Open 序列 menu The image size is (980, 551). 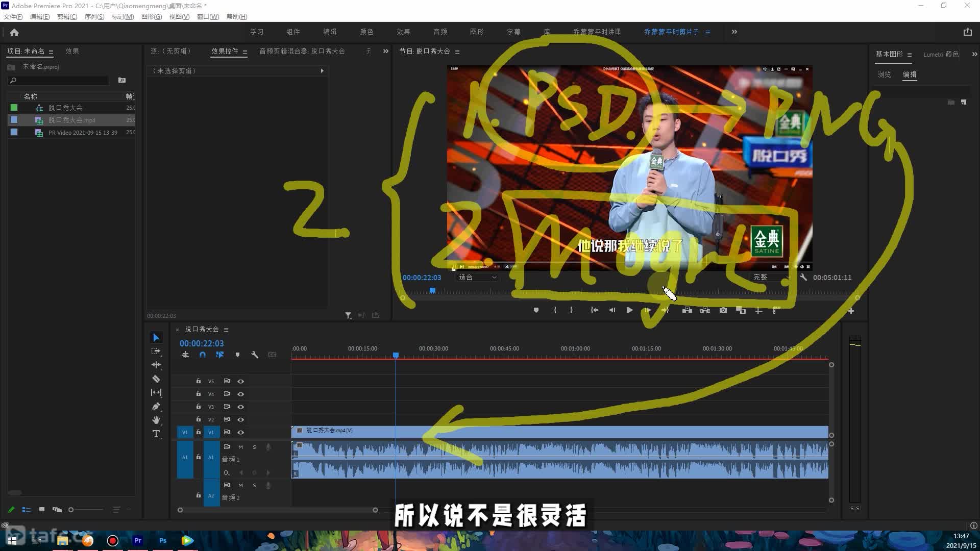[94, 17]
